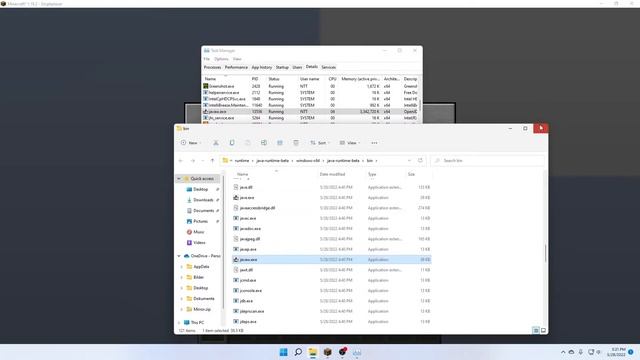Viewport: 640px width, 360px height.
Task: Switch to the Services tab in Task Manager
Action: coord(329,67)
